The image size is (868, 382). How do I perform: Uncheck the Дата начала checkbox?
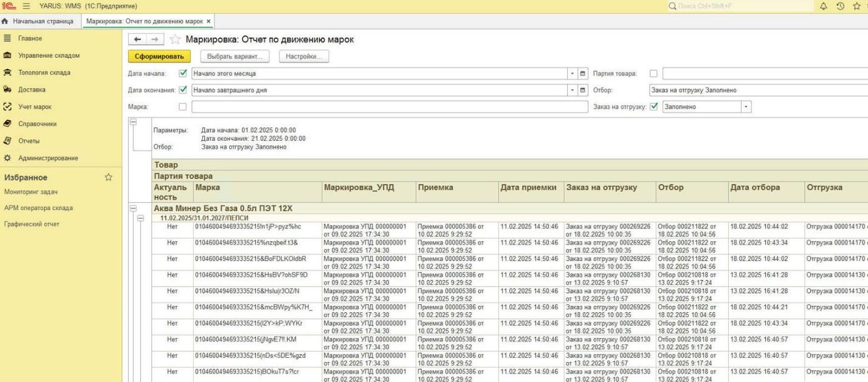pos(183,73)
